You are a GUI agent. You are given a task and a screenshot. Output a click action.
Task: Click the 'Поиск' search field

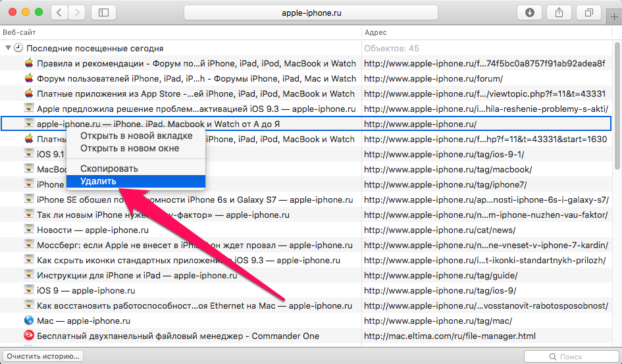click(571, 357)
